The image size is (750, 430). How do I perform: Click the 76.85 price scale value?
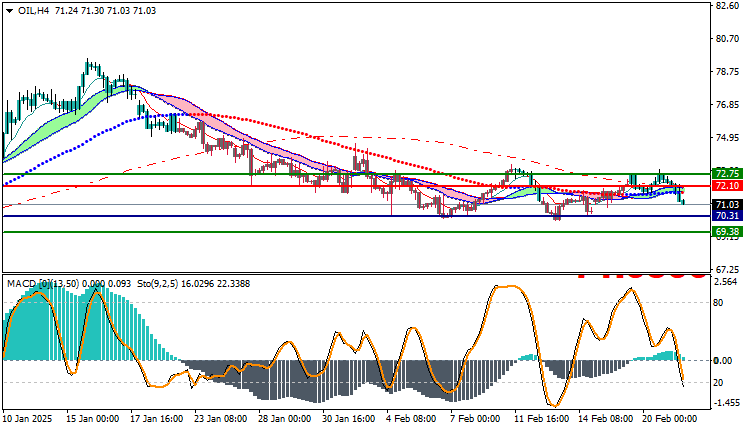(x=727, y=105)
